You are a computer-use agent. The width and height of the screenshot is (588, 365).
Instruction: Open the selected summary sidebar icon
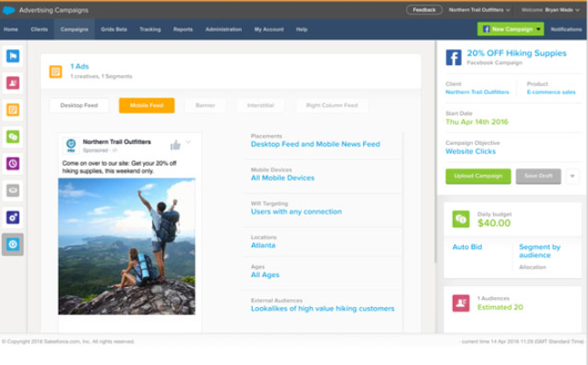pyautogui.click(x=13, y=245)
